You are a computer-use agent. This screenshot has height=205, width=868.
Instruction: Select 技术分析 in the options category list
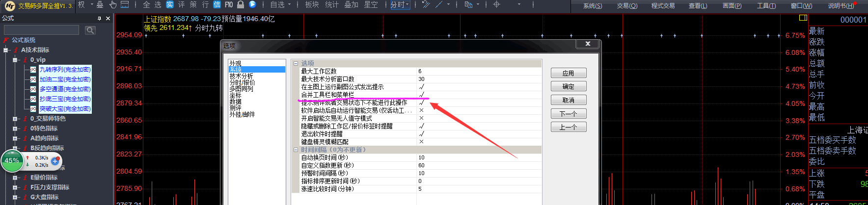[x=241, y=76]
